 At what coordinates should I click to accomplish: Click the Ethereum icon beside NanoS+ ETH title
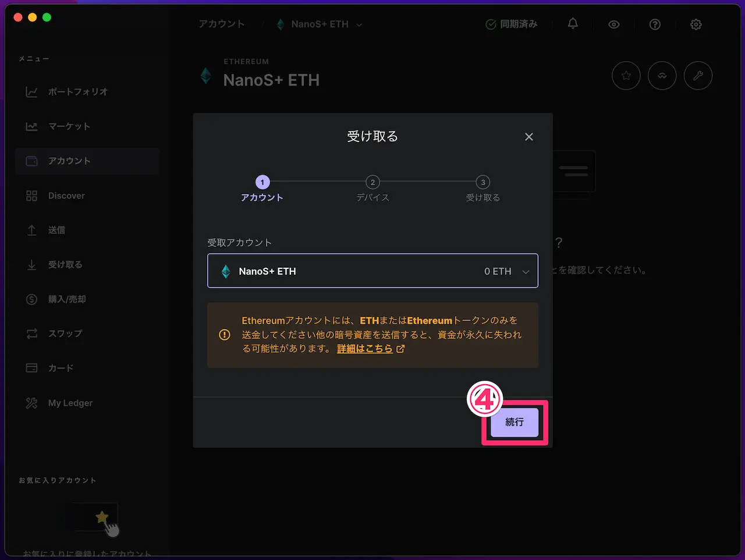[205, 76]
